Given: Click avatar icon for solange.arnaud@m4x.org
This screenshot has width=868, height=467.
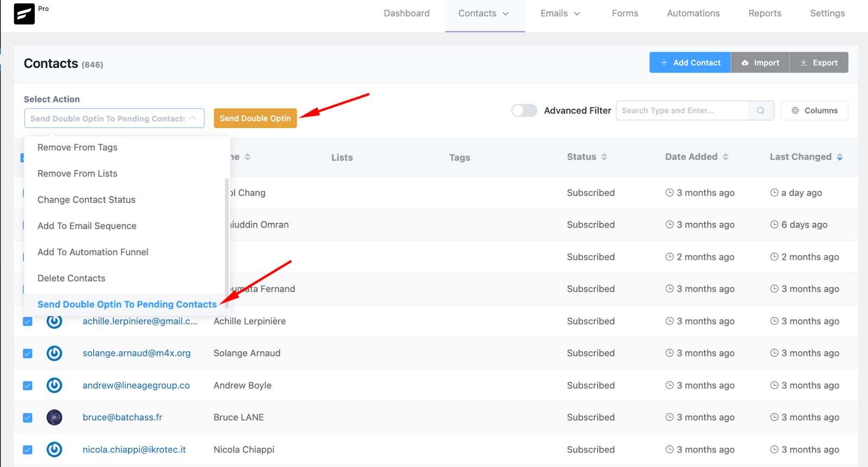Looking at the screenshot, I should [54, 354].
